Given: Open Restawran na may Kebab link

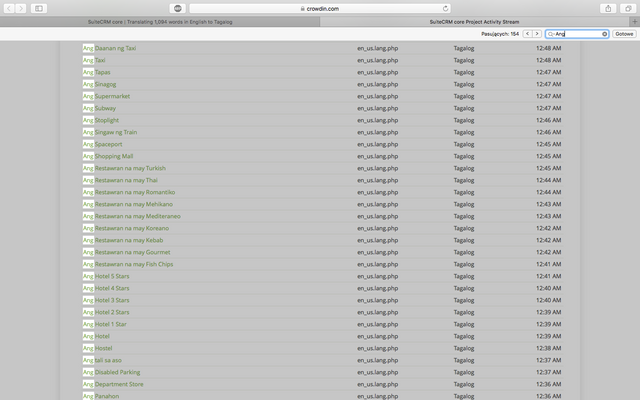Looking at the screenshot, I should (x=123, y=240).
